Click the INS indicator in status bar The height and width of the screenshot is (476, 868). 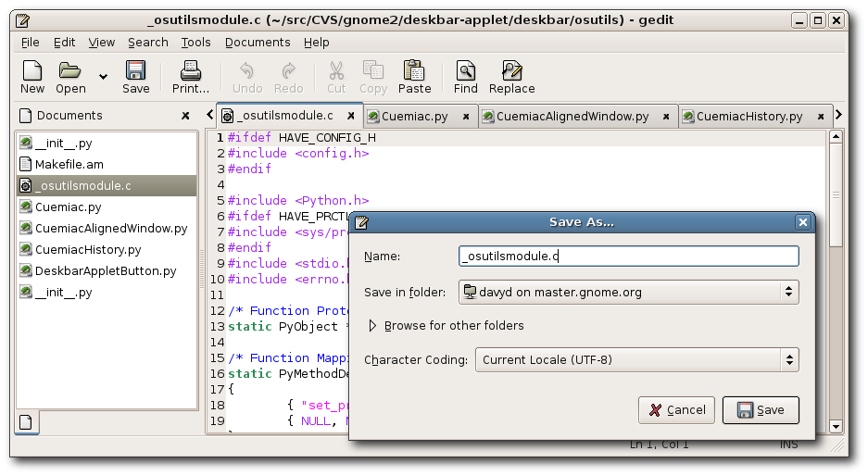click(x=789, y=445)
